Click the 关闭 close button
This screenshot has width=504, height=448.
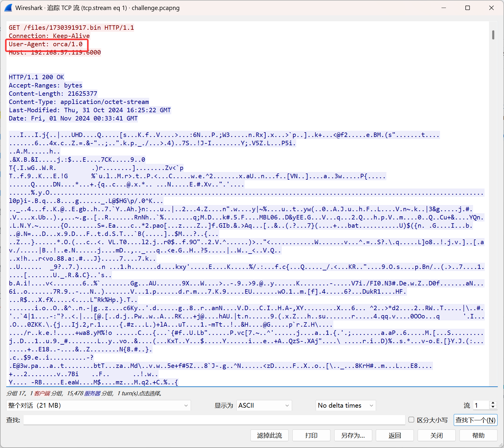(437, 435)
